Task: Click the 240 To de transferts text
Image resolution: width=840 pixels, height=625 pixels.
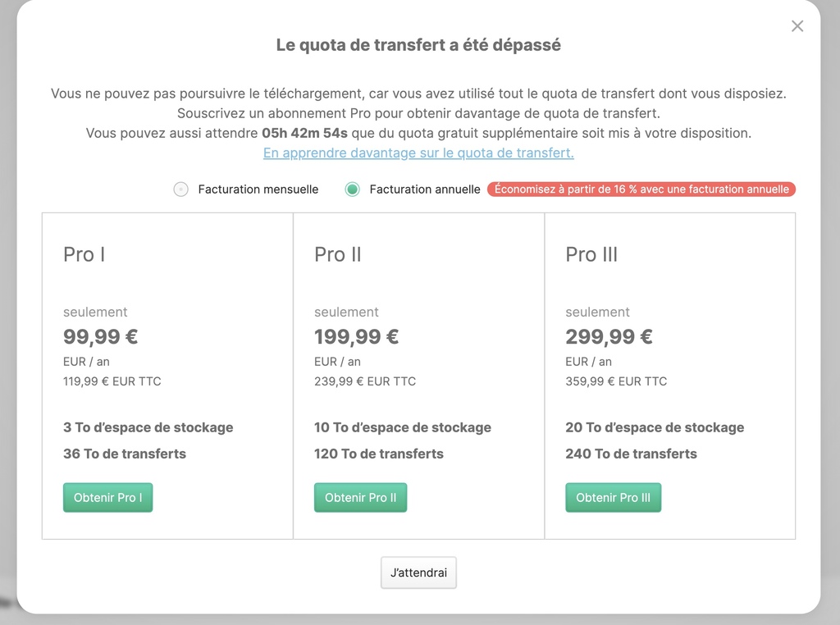Action: [631, 454]
